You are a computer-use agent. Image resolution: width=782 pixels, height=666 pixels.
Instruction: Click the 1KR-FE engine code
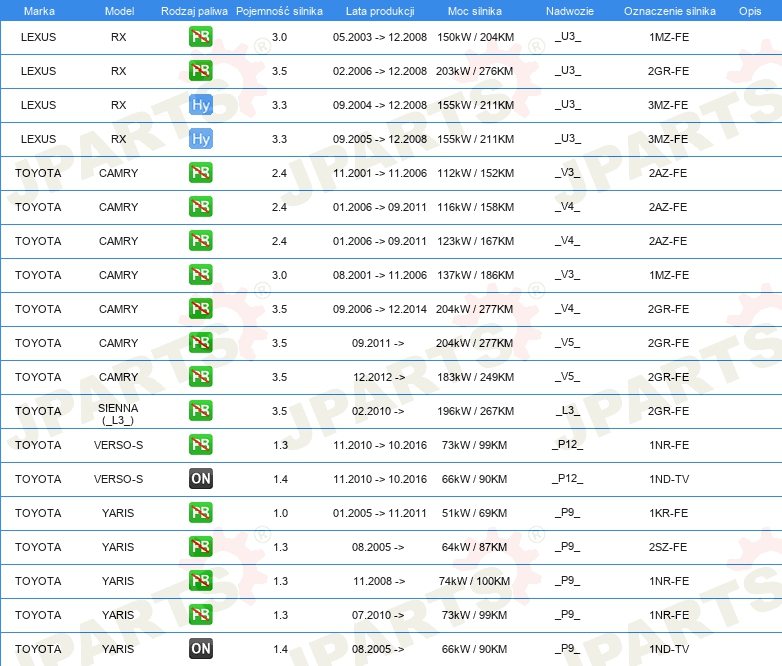(x=668, y=513)
